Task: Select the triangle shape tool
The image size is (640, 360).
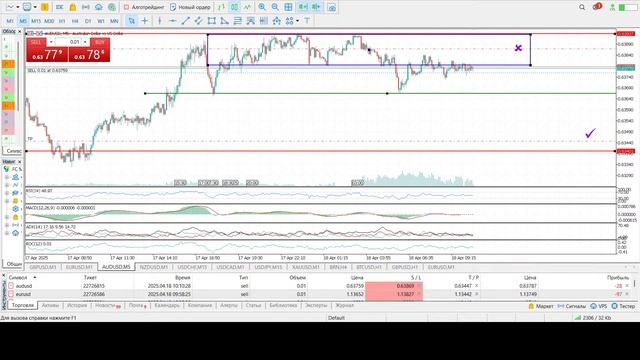Action: [224, 20]
